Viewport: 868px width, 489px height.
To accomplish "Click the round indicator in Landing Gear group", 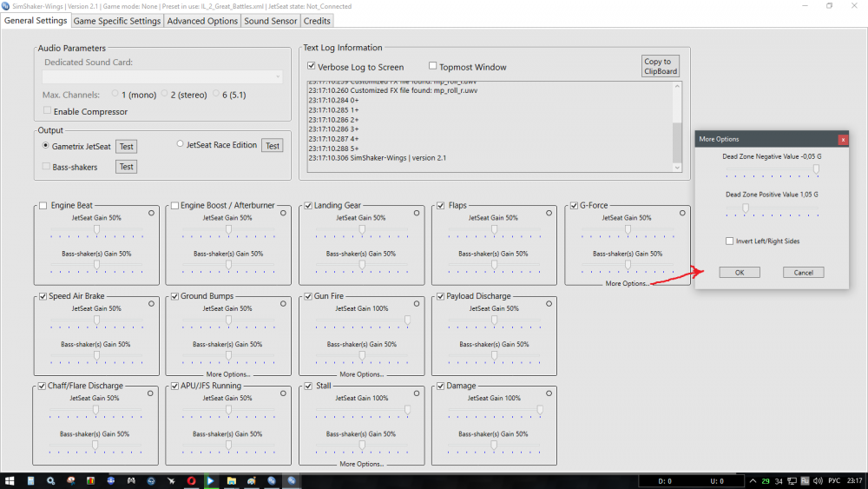I will click(417, 213).
